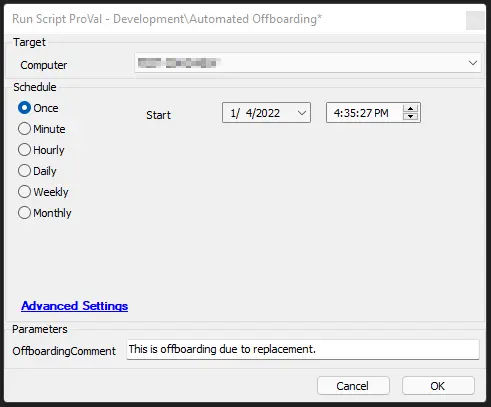Choose the Hourly schedule radio button

(x=25, y=150)
